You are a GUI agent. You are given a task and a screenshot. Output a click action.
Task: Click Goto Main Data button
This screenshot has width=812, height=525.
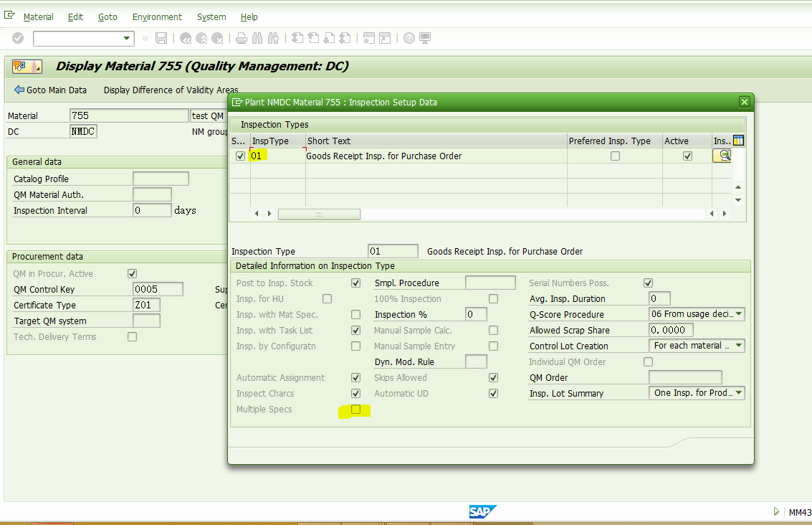tap(50, 90)
